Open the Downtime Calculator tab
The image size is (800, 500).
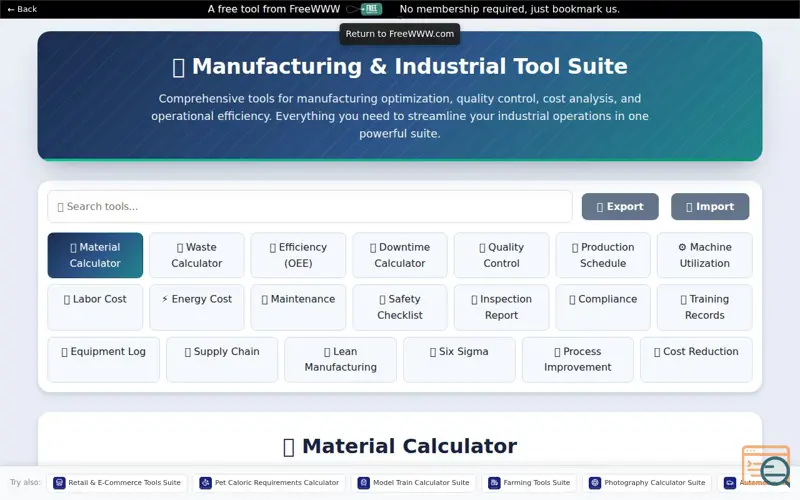coord(399,255)
